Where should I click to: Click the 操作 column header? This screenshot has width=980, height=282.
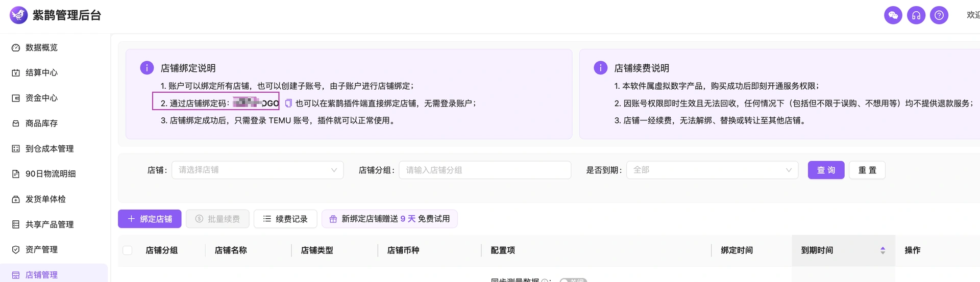(x=913, y=250)
